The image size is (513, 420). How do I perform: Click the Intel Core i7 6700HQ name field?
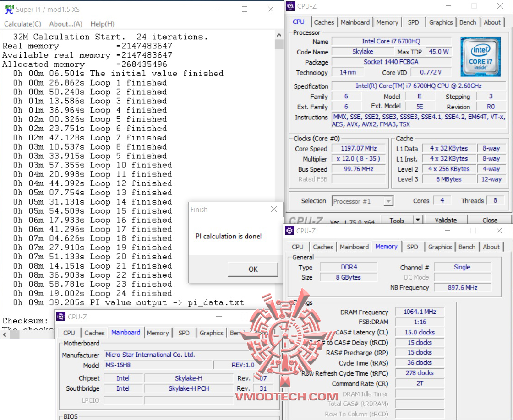click(391, 41)
